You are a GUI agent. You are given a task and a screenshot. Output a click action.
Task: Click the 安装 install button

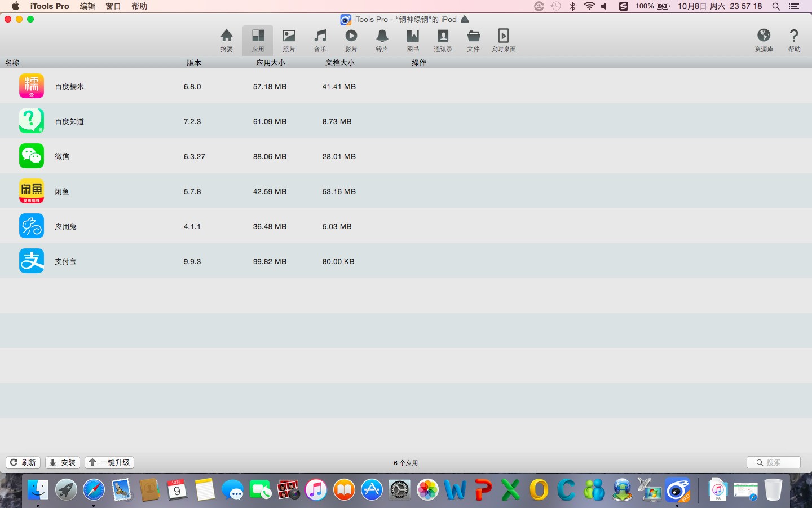click(x=63, y=462)
